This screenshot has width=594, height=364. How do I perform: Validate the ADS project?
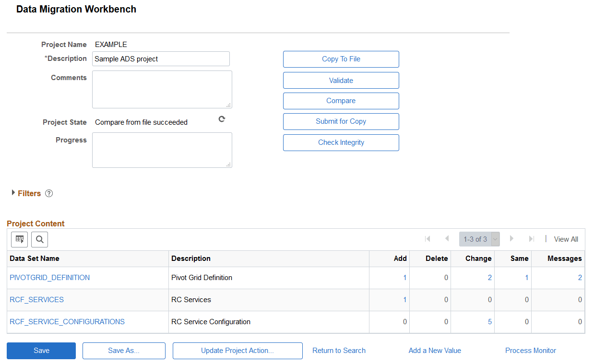tap(341, 80)
